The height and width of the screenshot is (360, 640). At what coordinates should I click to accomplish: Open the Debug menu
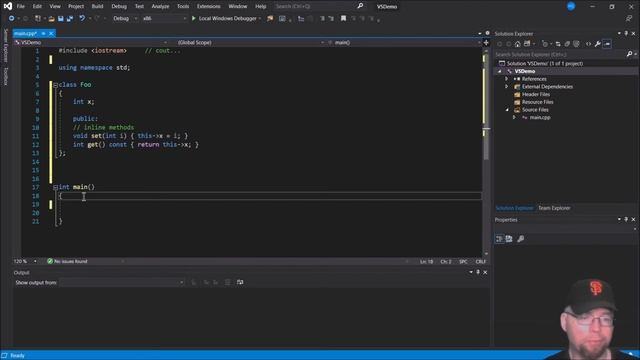tap(119, 7)
